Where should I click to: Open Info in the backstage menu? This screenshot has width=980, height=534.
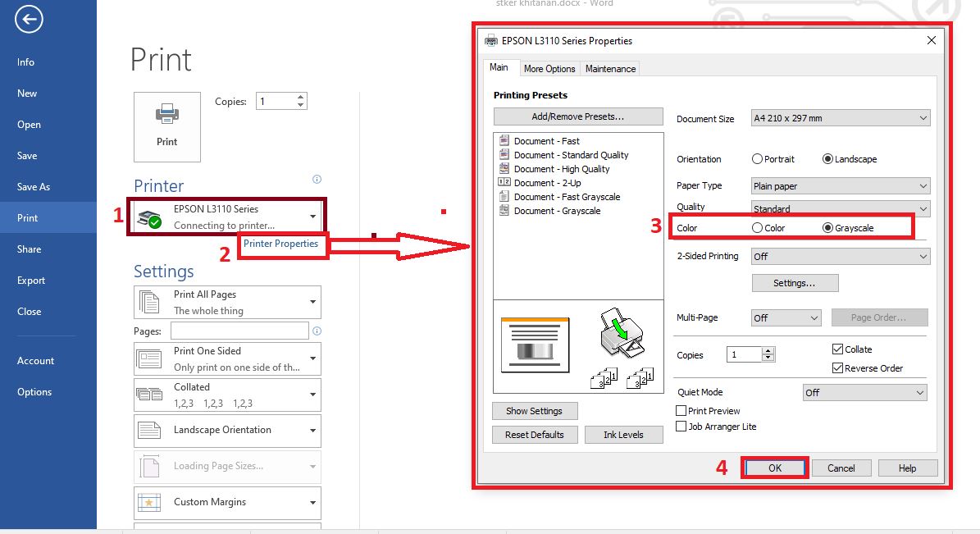(x=25, y=62)
